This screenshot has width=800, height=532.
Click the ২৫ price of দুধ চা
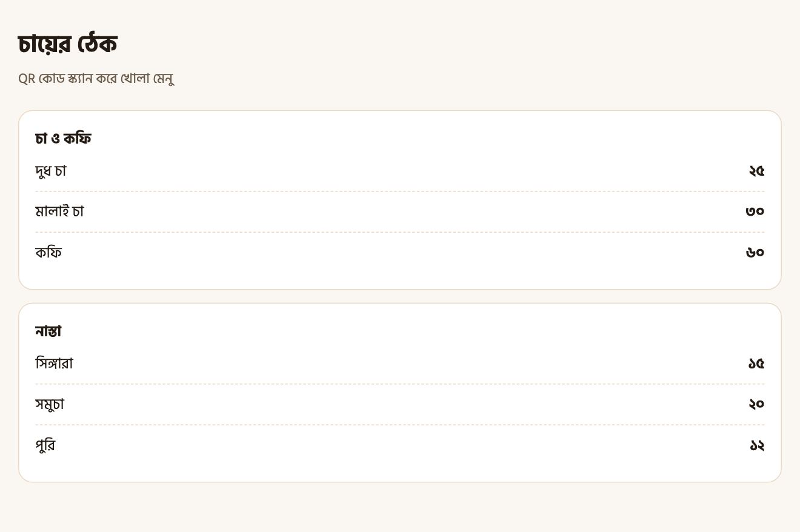tap(756, 171)
